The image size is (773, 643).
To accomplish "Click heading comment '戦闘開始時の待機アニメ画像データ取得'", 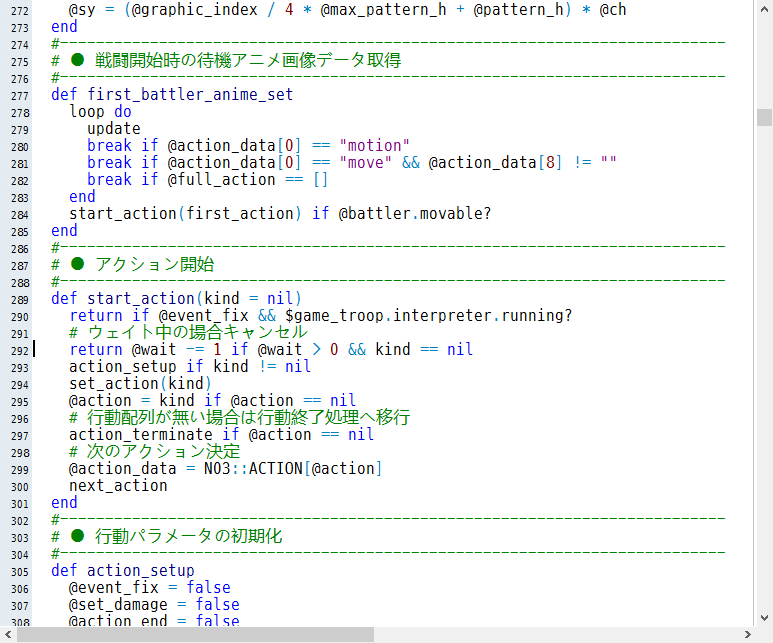I will coord(248,60).
